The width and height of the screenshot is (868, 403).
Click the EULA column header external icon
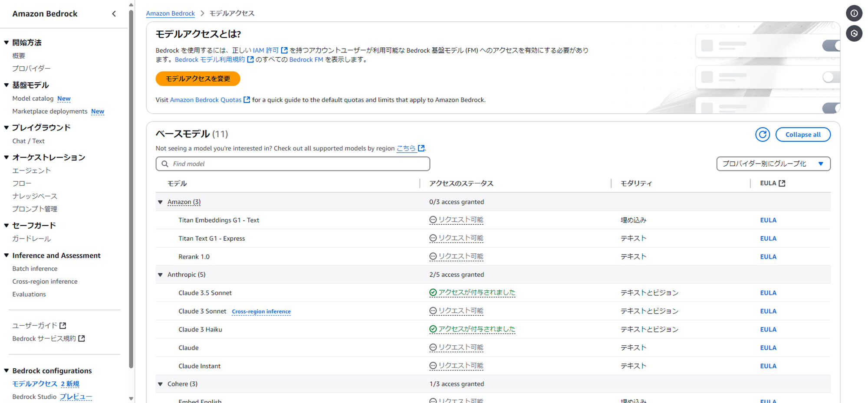(x=782, y=183)
